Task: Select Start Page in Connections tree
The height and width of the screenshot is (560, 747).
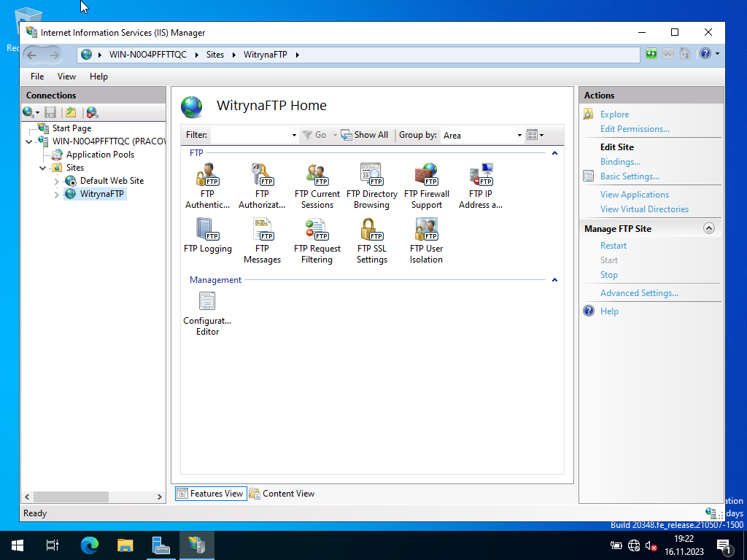Action: pyautogui.click(x=72, y=128)
